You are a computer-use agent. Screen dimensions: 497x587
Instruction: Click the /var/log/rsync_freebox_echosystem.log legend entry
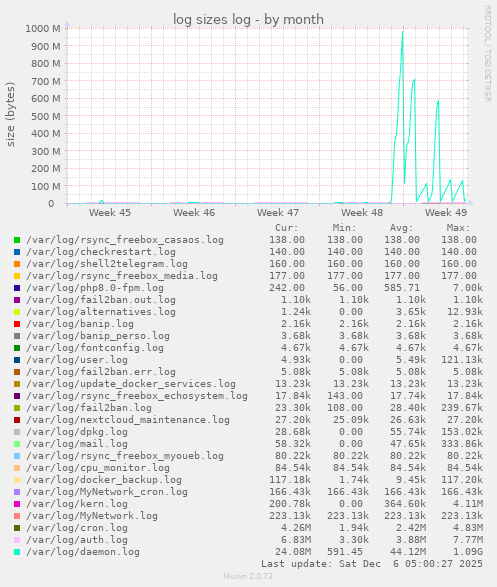[137, 396]
